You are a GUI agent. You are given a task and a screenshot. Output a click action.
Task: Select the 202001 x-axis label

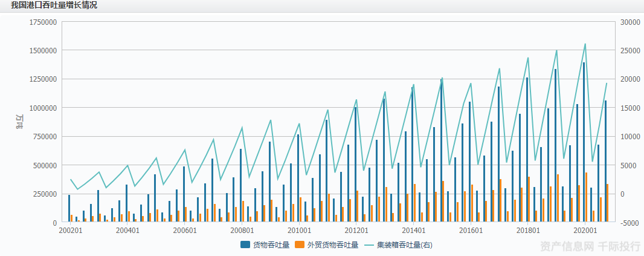coord(585,231)
